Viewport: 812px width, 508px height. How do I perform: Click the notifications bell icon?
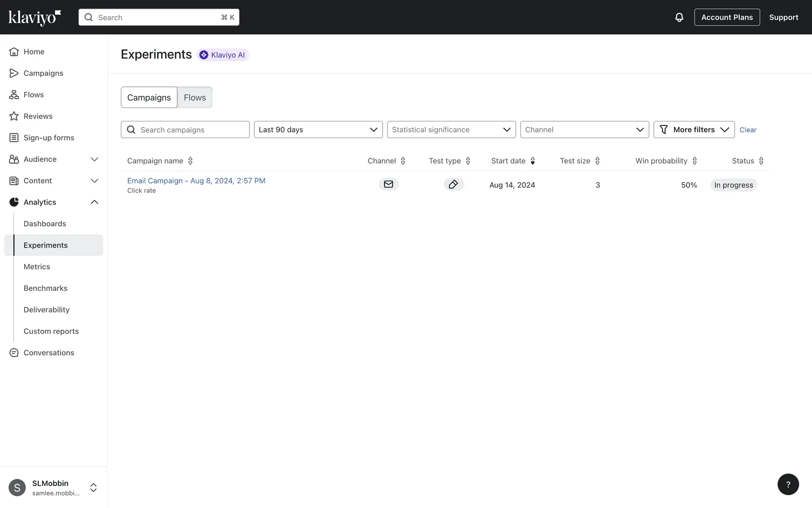point(679,17)
